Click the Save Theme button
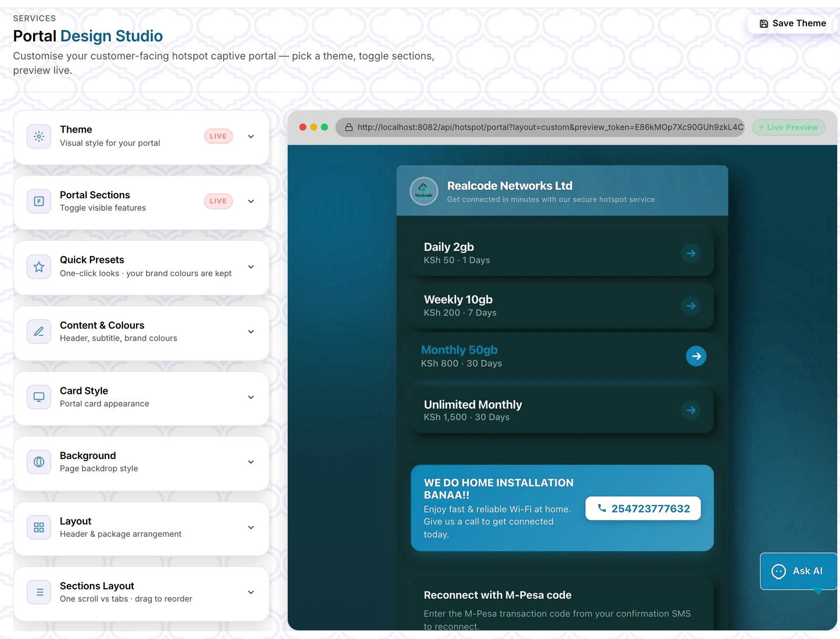The width and height of the screenshot is (840, 639). (x=792, y=24)
